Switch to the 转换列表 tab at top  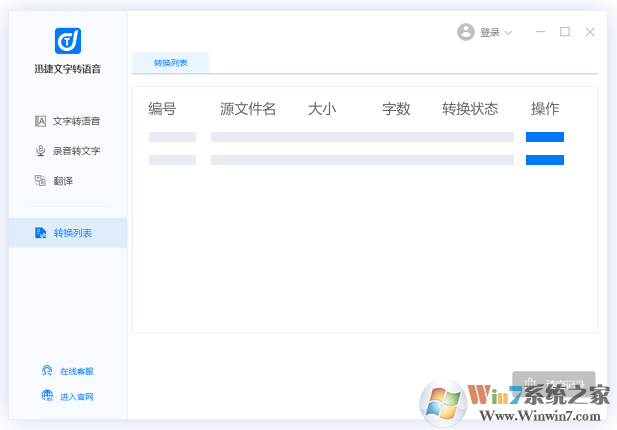170,63
